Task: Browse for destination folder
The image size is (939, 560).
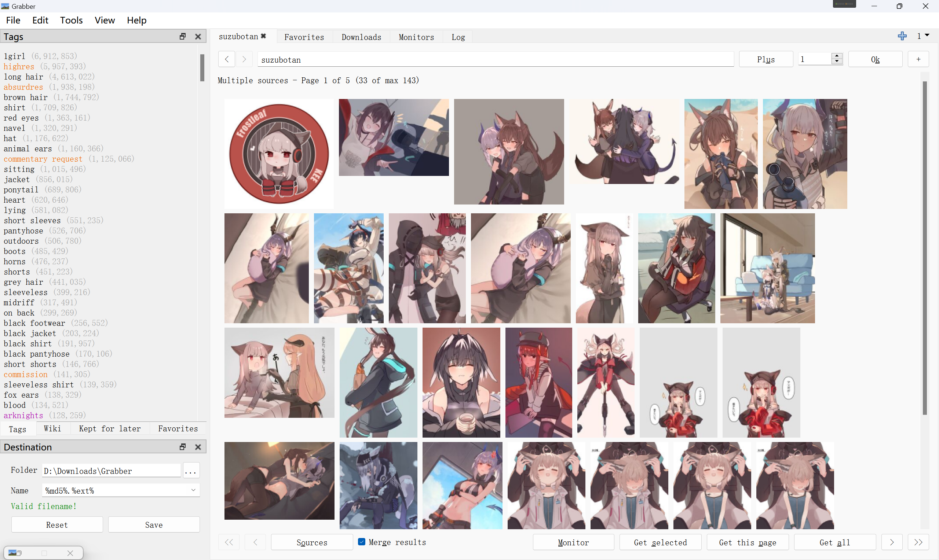Action: pos(191,471)
